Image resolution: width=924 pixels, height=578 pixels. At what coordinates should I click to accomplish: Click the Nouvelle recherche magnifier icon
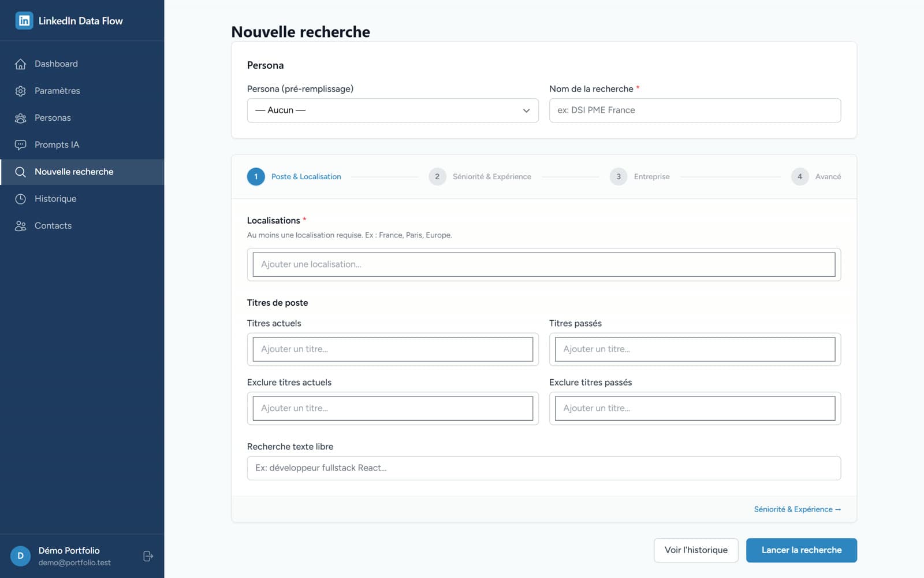click(20, 172)
